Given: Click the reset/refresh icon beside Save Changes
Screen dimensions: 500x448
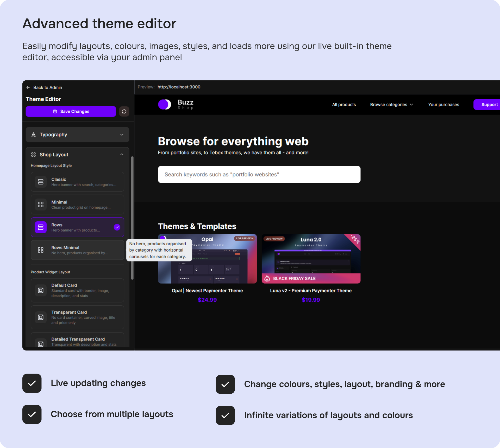Looking at the screenshot, I should [124, 111].
